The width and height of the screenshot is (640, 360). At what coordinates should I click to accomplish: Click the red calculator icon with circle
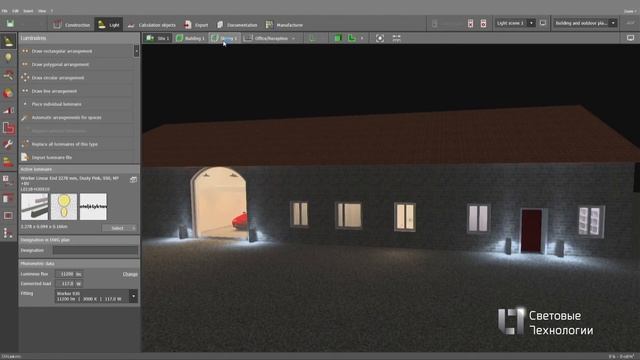(x=483, y=24)
